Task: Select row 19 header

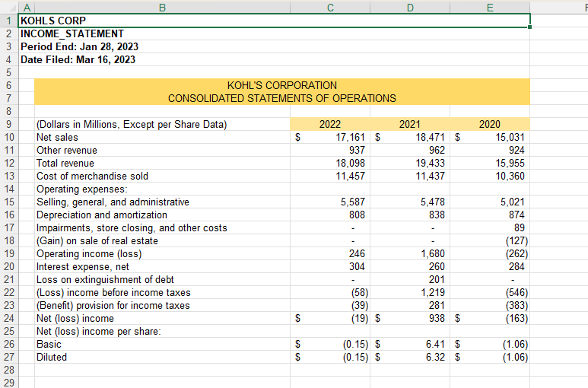Action: point(9,254)
